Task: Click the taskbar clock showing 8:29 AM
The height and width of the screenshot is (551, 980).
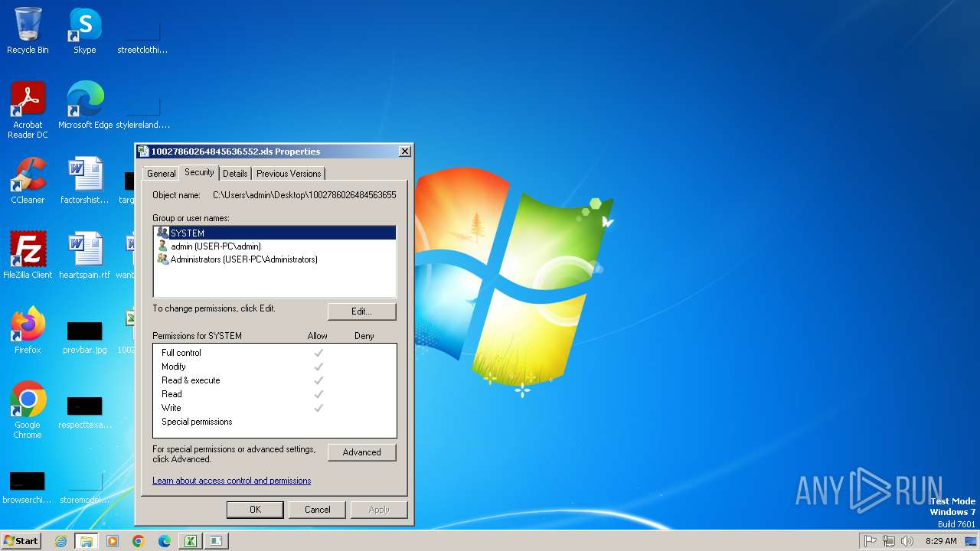Action: point(941,541)
